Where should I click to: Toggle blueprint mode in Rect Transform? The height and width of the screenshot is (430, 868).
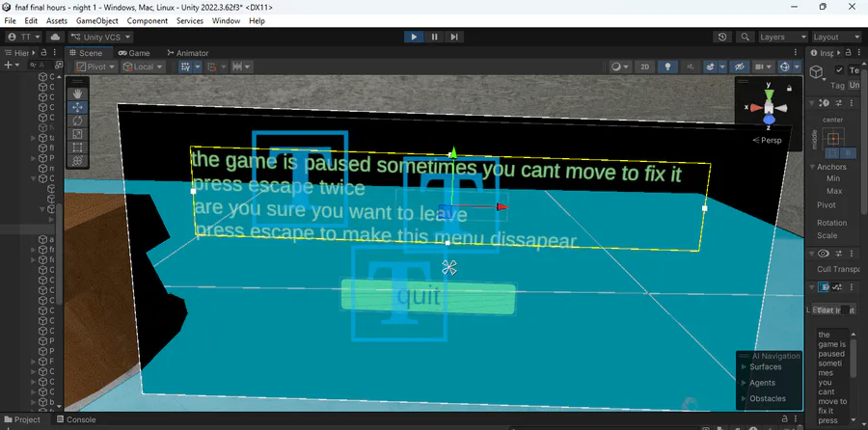[832, 153]
